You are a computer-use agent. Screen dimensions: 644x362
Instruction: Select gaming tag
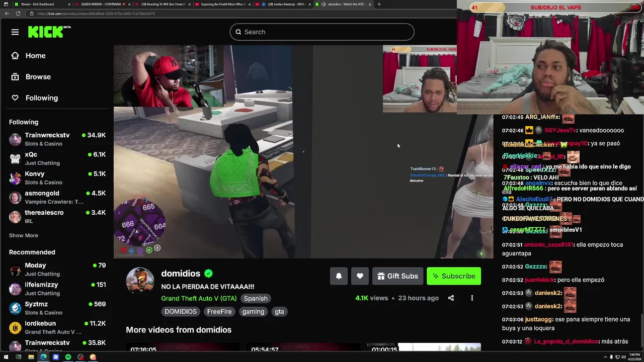tap(253, 312)
